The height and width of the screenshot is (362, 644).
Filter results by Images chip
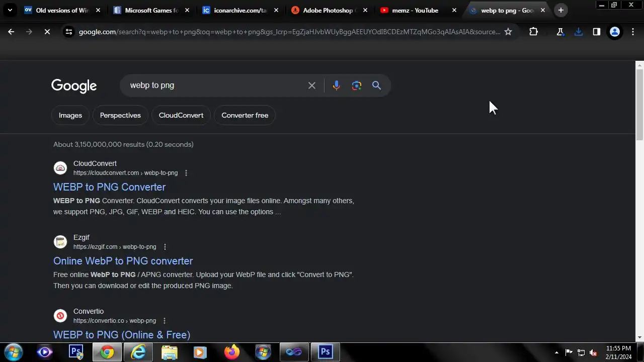pos(70,115)
